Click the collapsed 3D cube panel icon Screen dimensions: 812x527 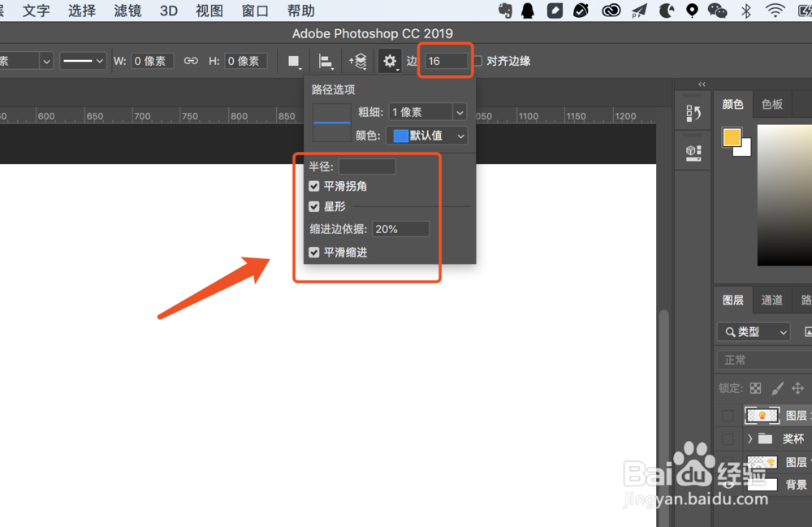[693, 153]
